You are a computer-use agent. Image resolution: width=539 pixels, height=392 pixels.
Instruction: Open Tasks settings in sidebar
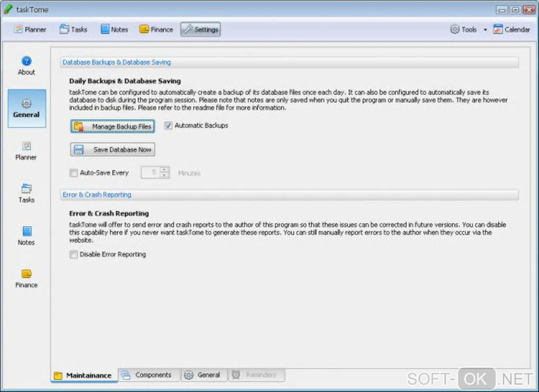tap(26, 193)
